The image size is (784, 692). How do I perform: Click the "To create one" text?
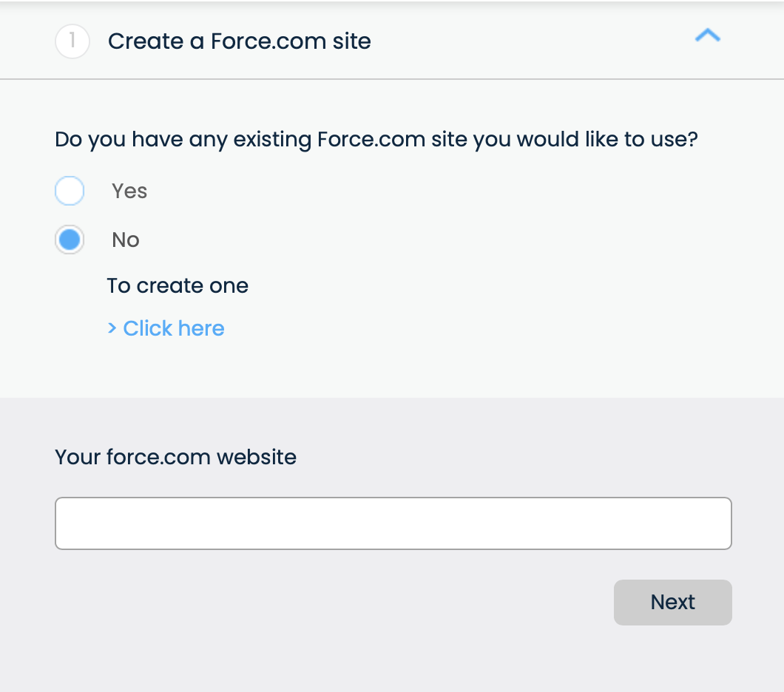pyautogui.click(x=178, y=285)
